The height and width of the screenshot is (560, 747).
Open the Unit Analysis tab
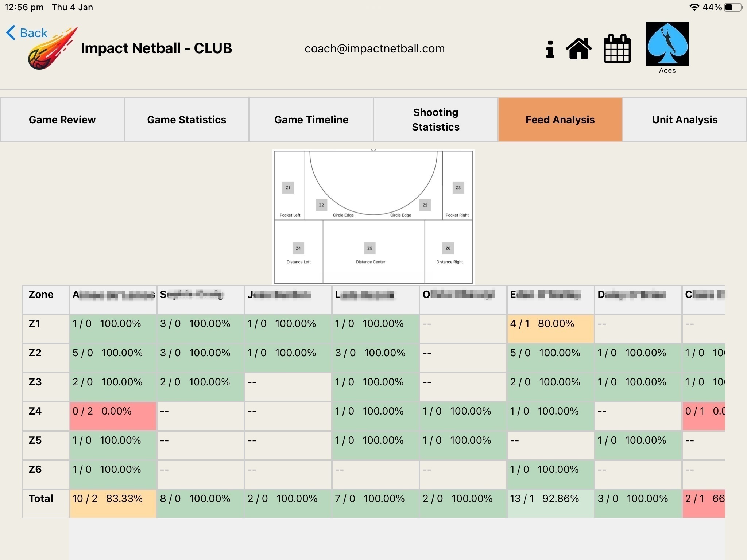(x=685, y=120)
